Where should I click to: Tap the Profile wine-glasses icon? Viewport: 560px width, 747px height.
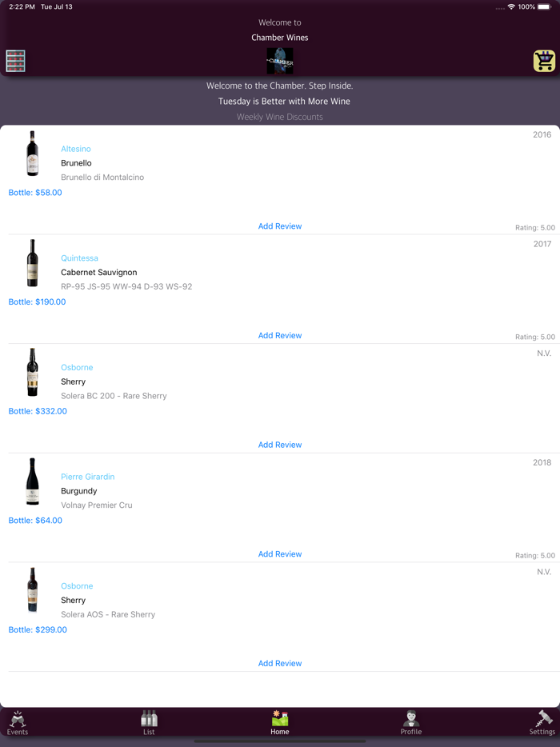410,721
